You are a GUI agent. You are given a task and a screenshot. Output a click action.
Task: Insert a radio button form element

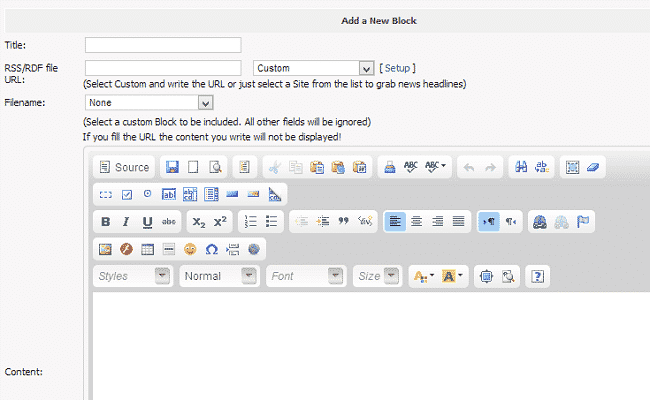point(148,194)
